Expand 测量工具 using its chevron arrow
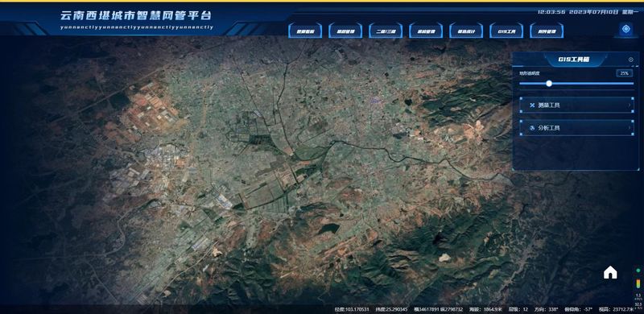 pyautogui.click(x=630, y=105)
